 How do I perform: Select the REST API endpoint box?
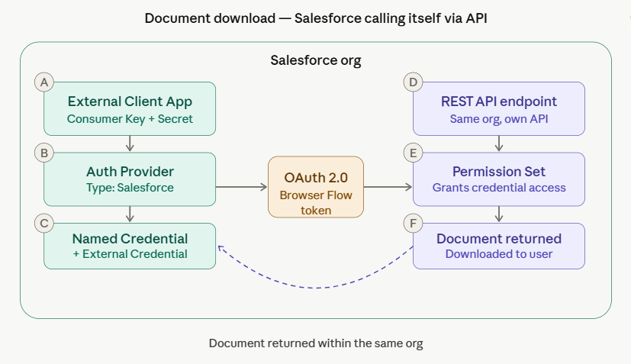coord(499,108)
